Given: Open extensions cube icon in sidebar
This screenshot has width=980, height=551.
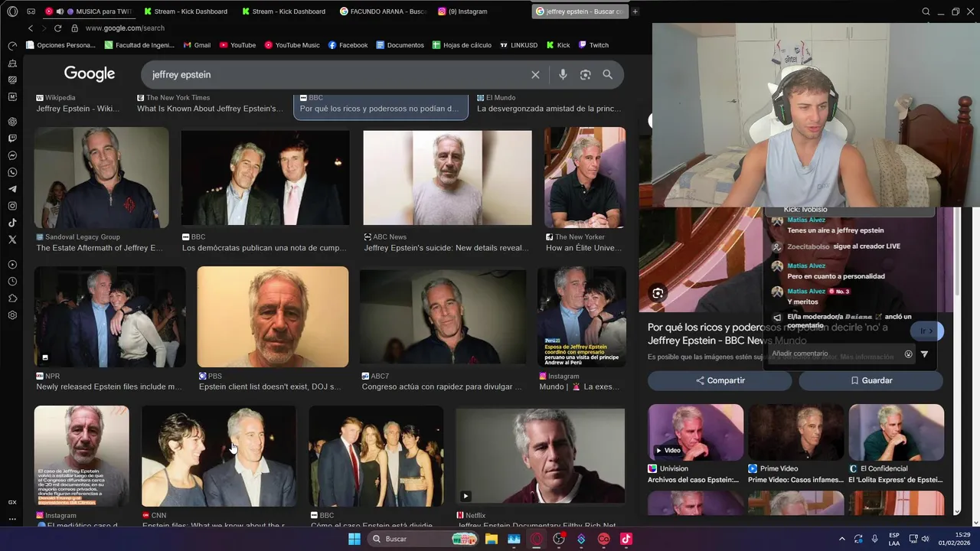Looking at the screenshot, I should pyautogui.click(x=12, y=298).
